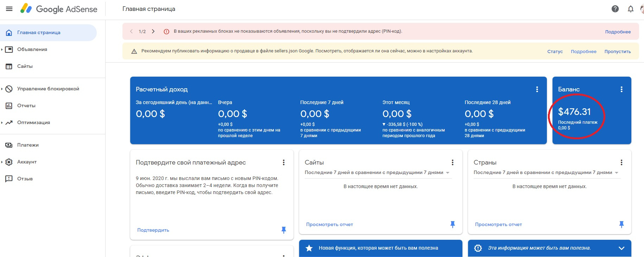The width and height of the screenshot is (644, 257).
Task: Open Главная страница in sidebar
Action: pos(48,33)
